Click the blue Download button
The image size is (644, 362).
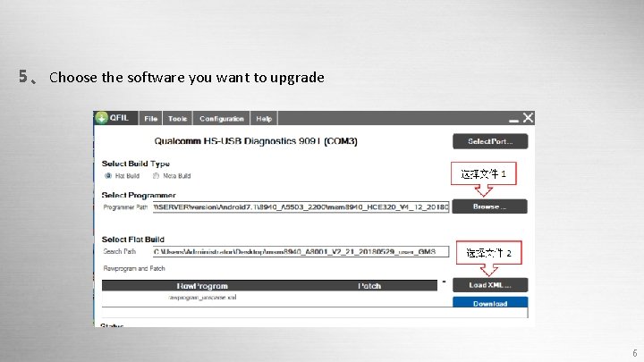tap(490, 302)
